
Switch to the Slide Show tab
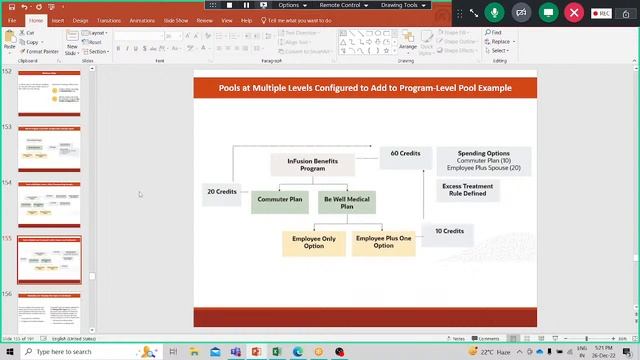click(x=176, y=20)
